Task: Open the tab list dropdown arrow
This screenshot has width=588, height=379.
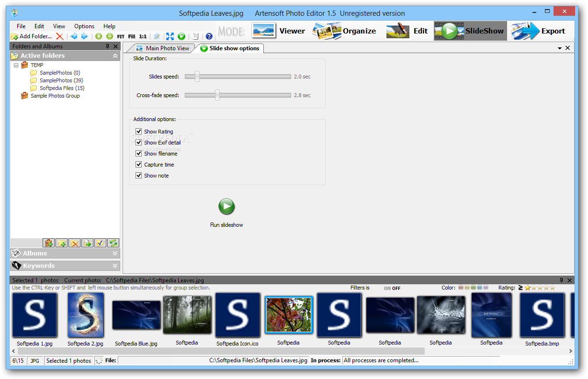Action: 560,48
